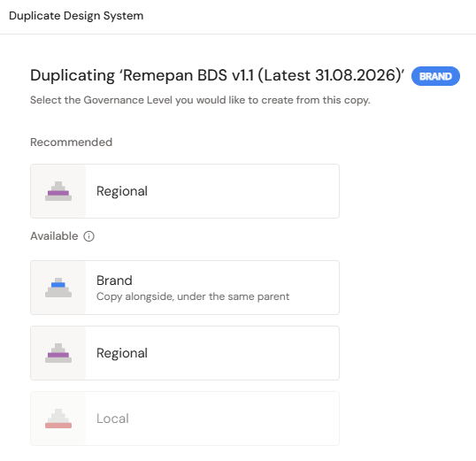Click the 'Recommended' section label
This screenshot has height=461, width=476.
click(72, 142)
